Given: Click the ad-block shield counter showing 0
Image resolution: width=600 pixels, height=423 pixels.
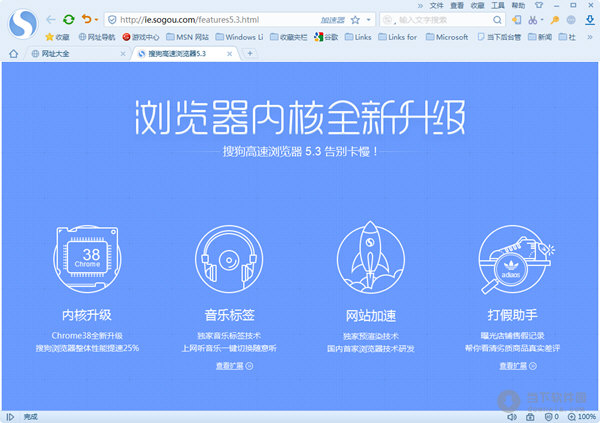Looking at the screenshot, I should [x=552, y=417].
